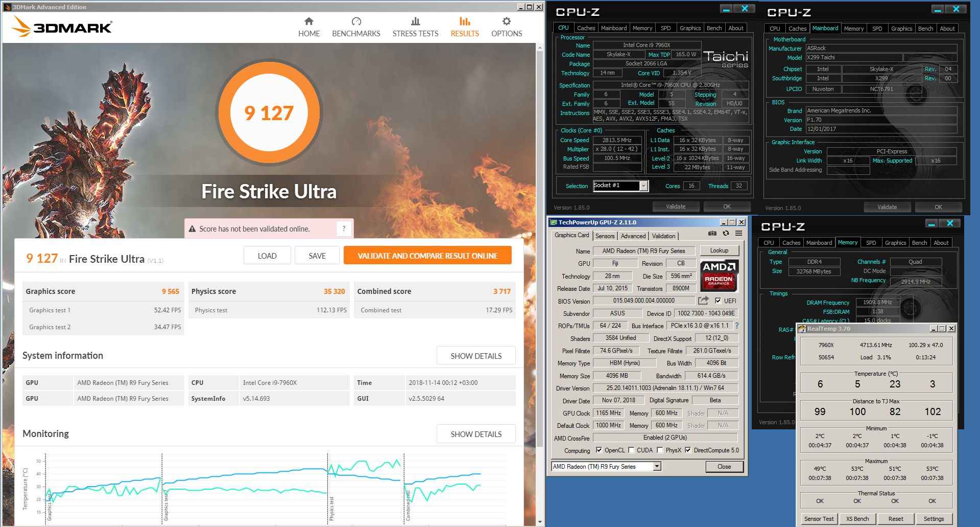Toggle the OpenCL checkbox in GPU-Z
The height and width of the screenshot is (527, 980).
pyautogui.click(x=599, y=450)
